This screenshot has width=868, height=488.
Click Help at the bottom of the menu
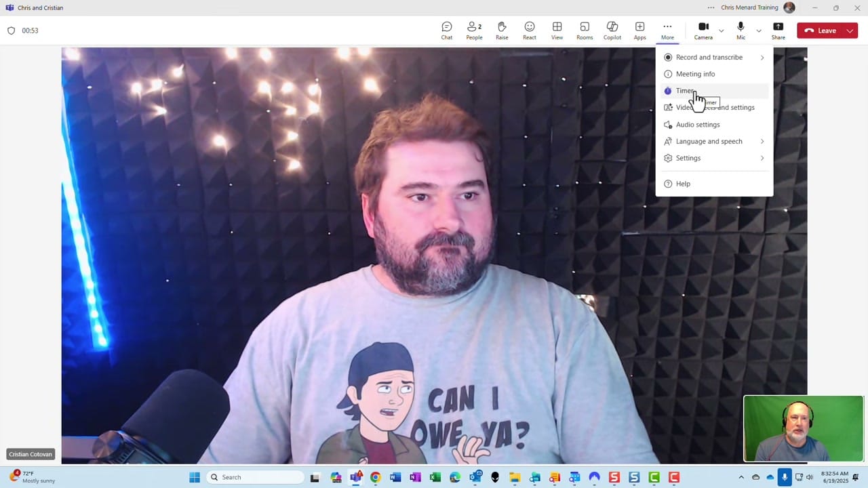(x=683, y=183)
